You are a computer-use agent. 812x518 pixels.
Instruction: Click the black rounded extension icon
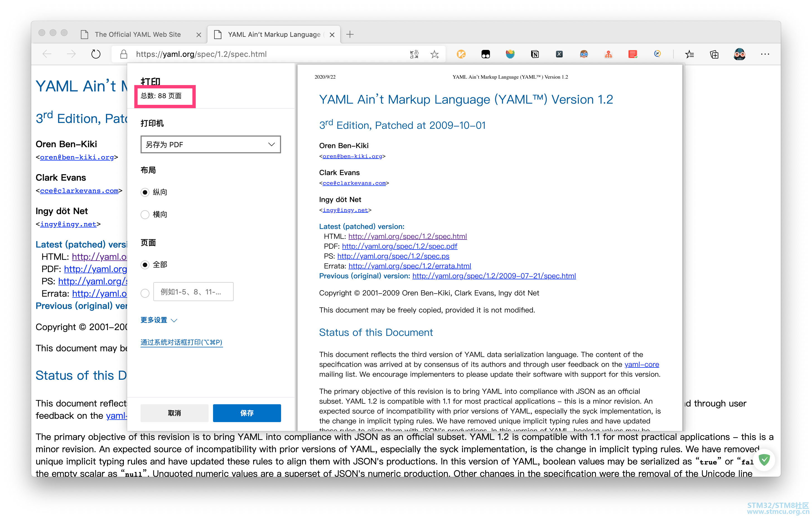[x=485, y=54]
